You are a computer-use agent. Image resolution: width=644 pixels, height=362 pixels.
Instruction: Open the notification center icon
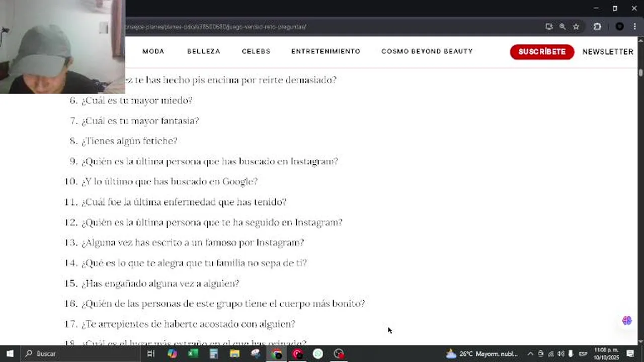630,353
